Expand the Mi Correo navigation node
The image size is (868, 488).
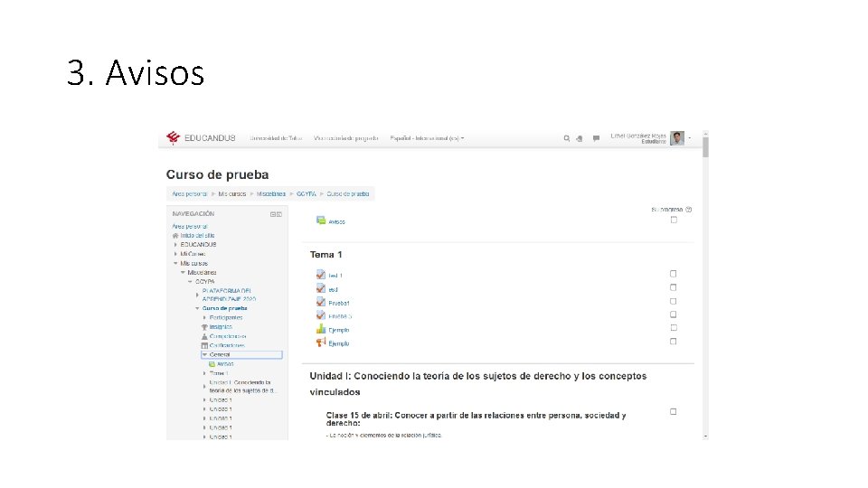(x=175, y=254)
